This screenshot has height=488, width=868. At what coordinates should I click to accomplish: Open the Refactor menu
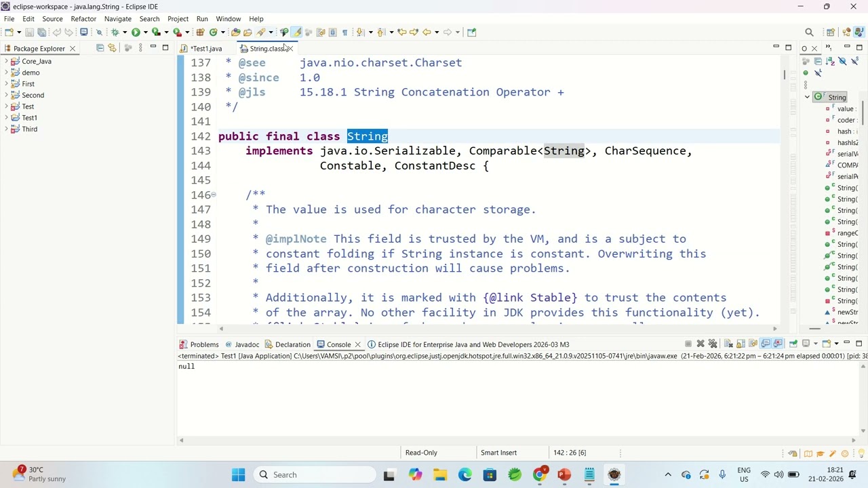83,19
